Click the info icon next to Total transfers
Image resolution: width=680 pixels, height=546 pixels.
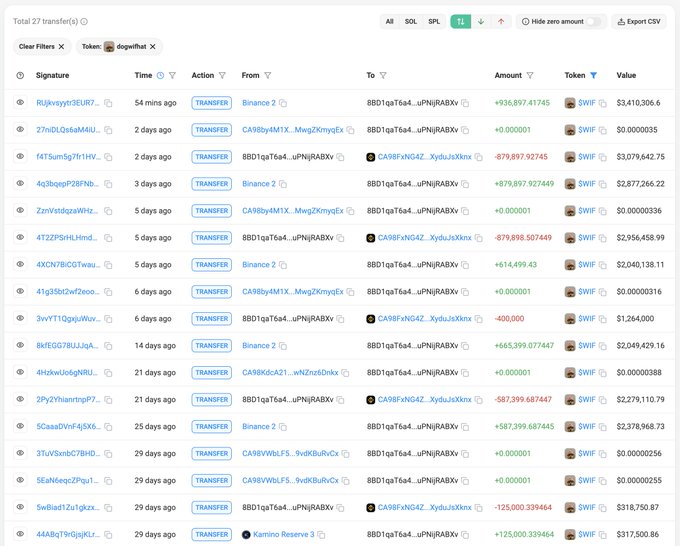tap(84, 21)
